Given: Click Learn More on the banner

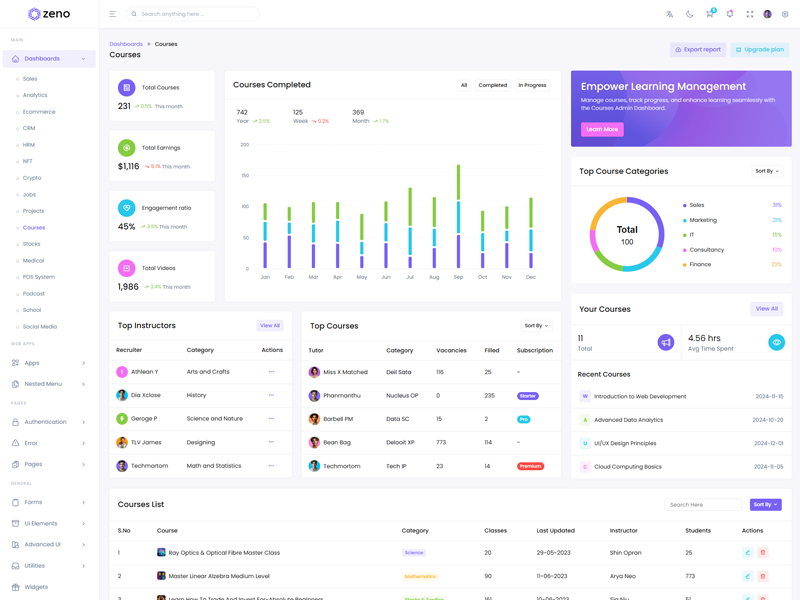Looking at the screenshot, I should (x=602, y=129).
